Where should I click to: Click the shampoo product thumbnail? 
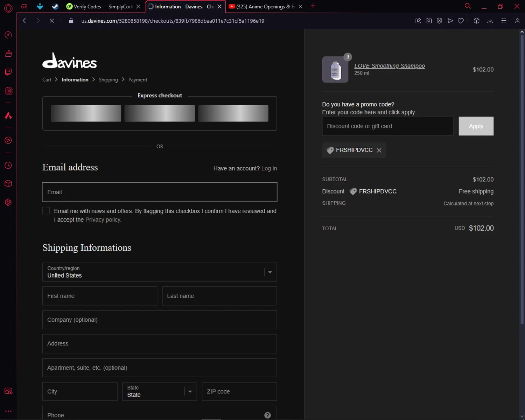(x=335, y=69)
